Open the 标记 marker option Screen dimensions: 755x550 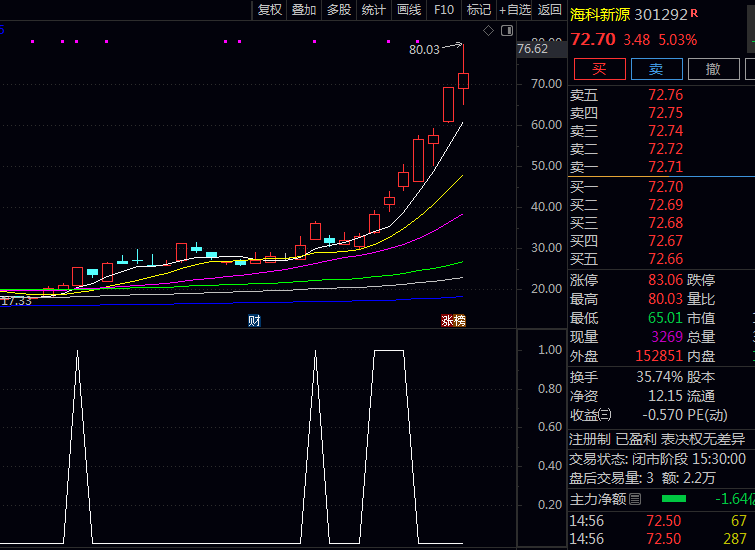click(479, 10)
